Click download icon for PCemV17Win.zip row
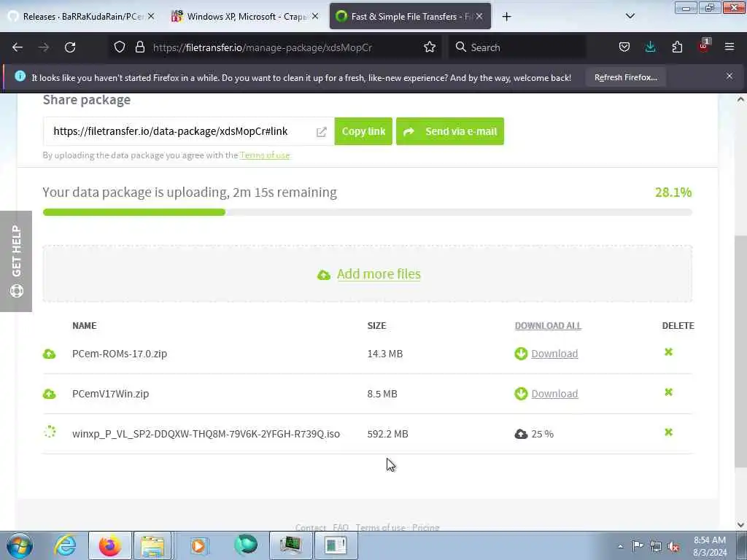Viewport: 747px width, 560px height. 521,393
